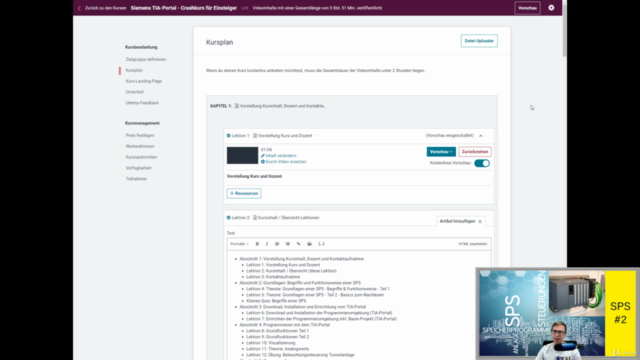Click text 'Lektion 10: Visualisierung' in editor
The width and height of the screenshot is (640, 360).
point(271,343)
